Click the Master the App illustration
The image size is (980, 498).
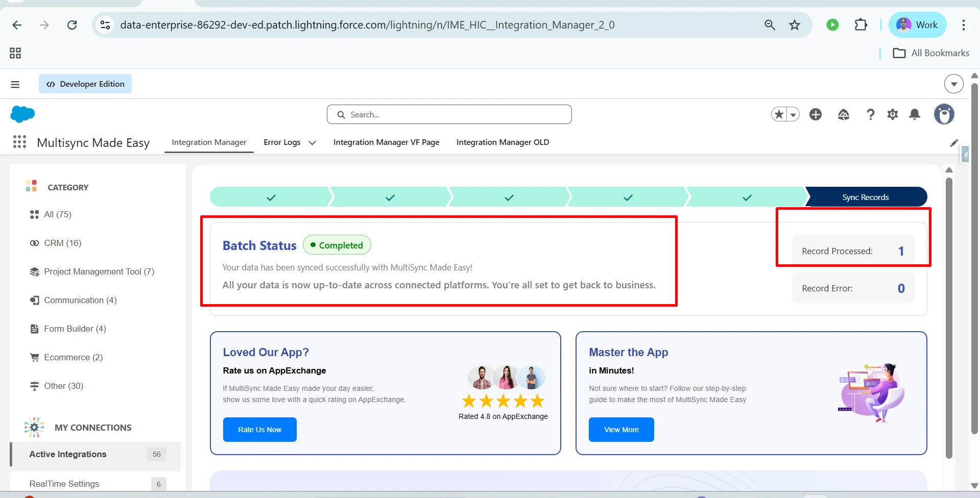871,392
